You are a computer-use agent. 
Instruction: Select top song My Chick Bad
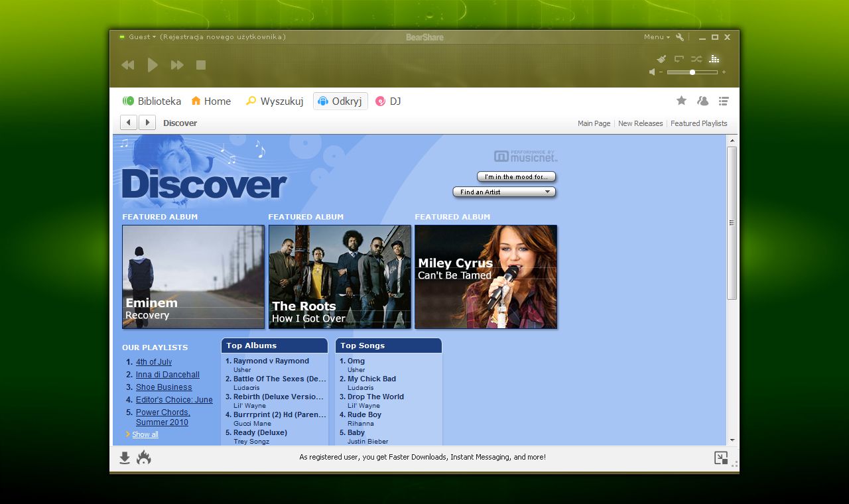(371, 379)
